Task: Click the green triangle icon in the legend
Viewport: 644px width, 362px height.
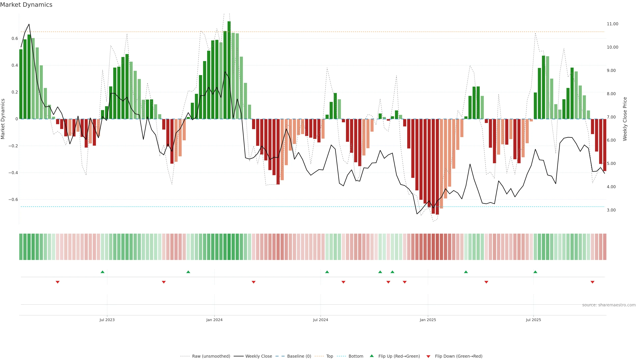Action: click(x=372, y=356)
